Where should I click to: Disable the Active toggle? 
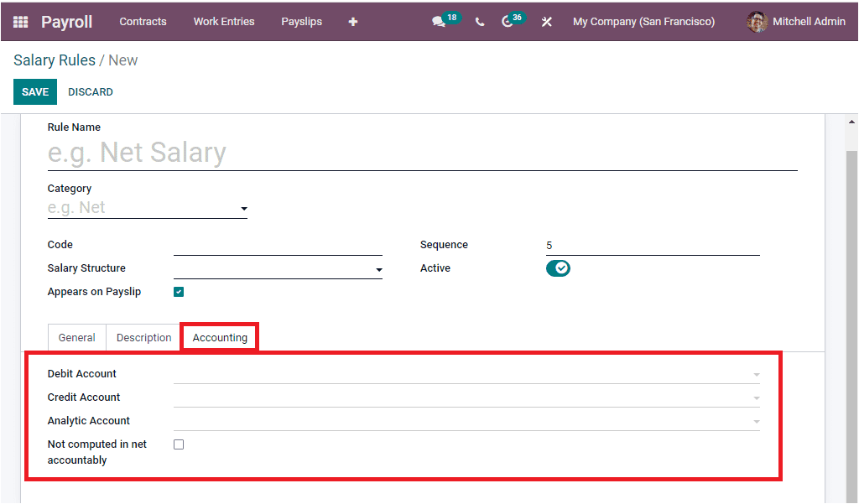point(558,268)
